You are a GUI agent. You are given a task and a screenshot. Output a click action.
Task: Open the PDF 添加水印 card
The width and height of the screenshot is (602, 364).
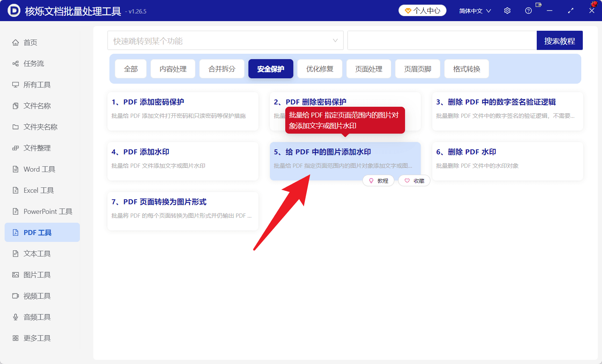(x=183, y=161)
